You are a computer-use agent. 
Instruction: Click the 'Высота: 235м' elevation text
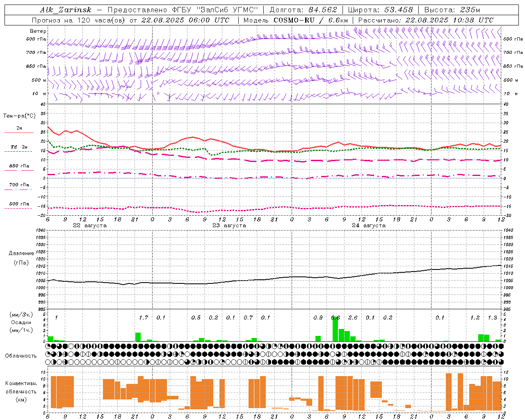coord(452,10)
